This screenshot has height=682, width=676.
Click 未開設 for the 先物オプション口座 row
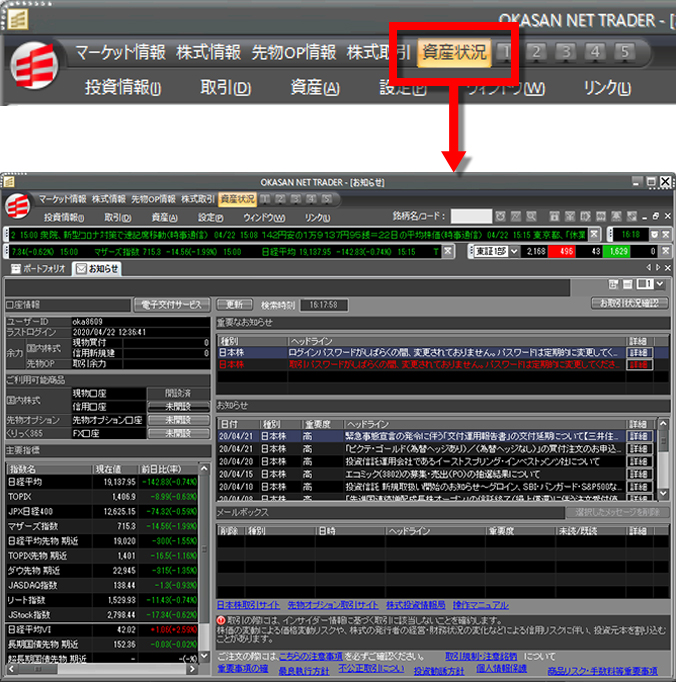pyautogui.click(x=178, y=420)
